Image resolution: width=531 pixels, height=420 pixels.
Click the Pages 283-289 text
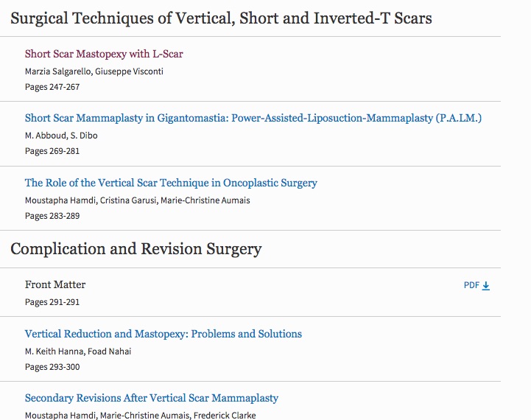tap(52, 216)
